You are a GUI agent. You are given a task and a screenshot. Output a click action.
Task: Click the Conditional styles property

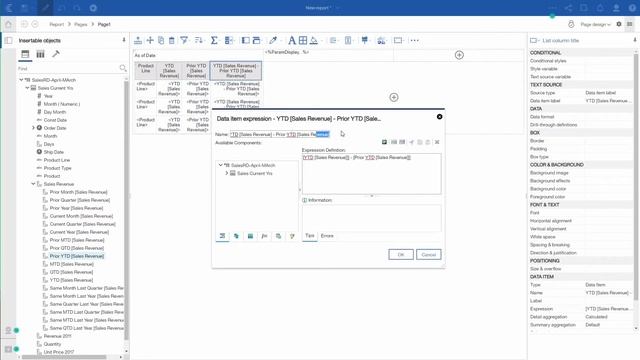(548, 61)
